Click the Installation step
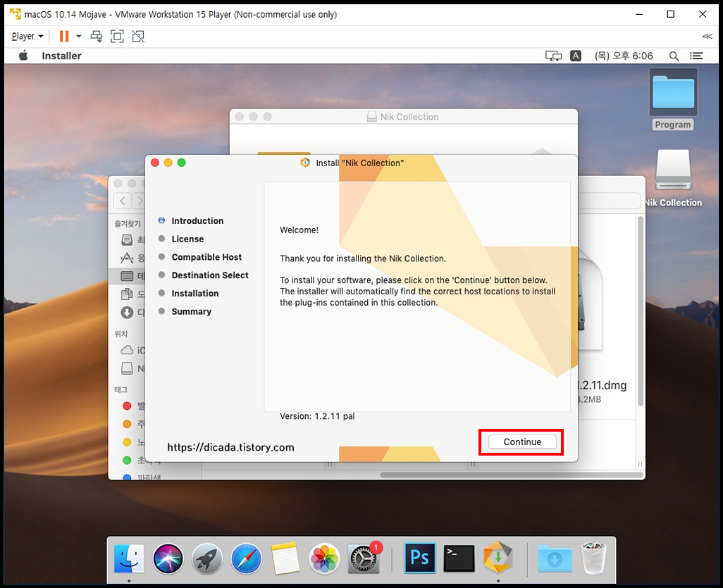 point(195,294)
